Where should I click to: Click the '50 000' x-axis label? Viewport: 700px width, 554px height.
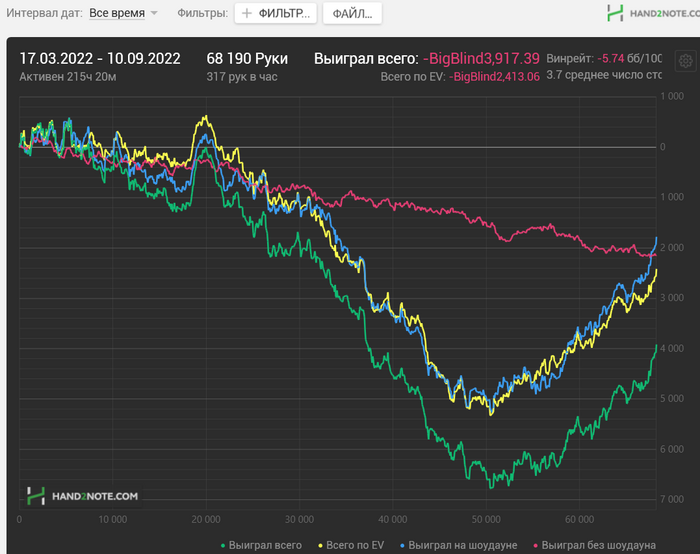coord(486,520)
